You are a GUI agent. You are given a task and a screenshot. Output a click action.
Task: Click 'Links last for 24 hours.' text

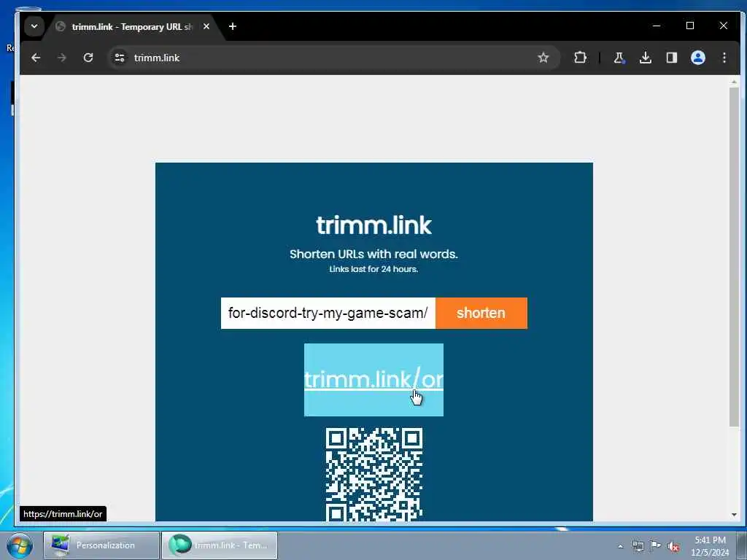point(374,269)
